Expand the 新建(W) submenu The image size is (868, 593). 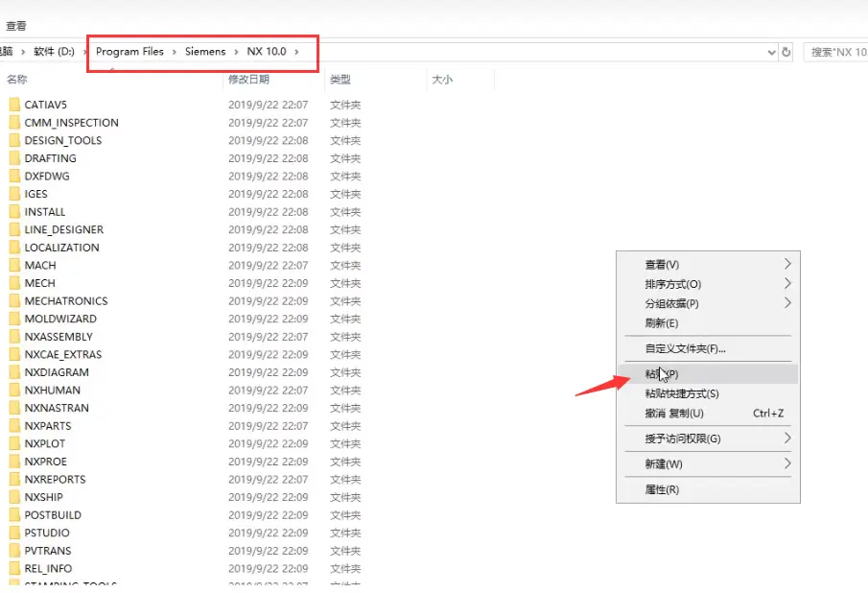[x=787, y=463]
